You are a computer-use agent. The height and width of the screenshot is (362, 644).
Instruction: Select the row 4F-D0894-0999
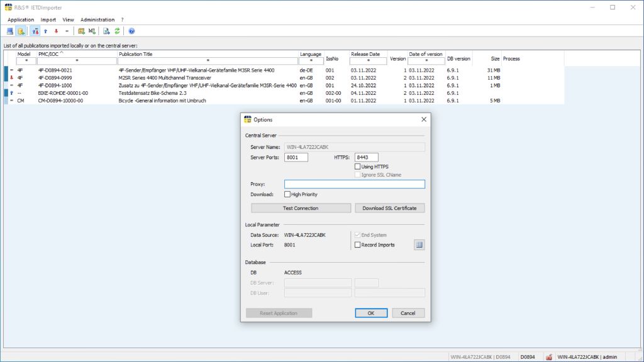point(284,77)
